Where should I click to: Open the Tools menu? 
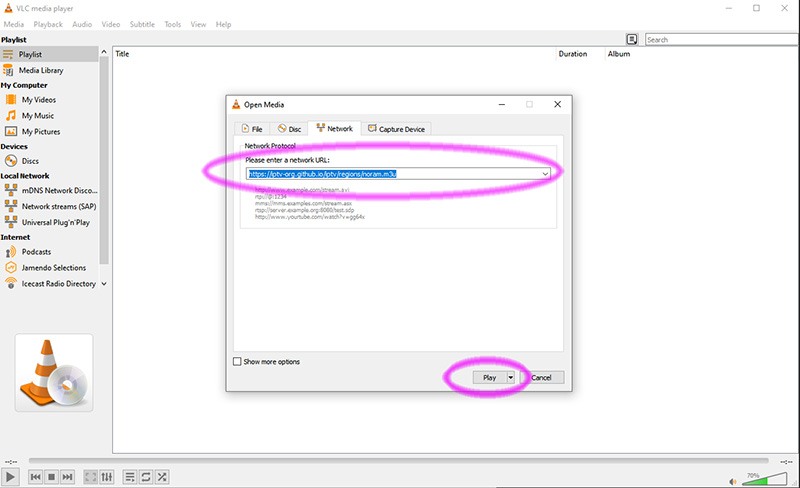click(x=172, y=24)
